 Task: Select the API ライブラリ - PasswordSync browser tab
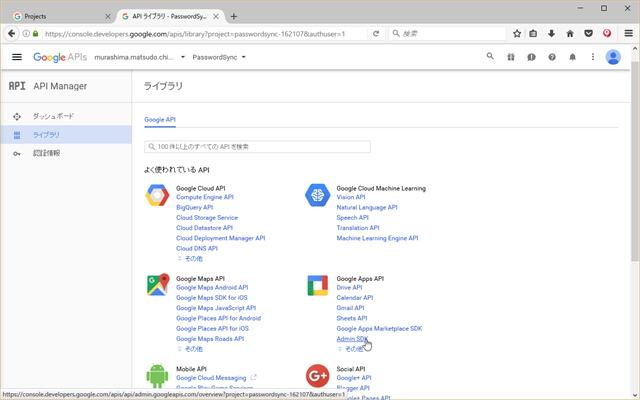pyautogui.click(x=170, y=16)
